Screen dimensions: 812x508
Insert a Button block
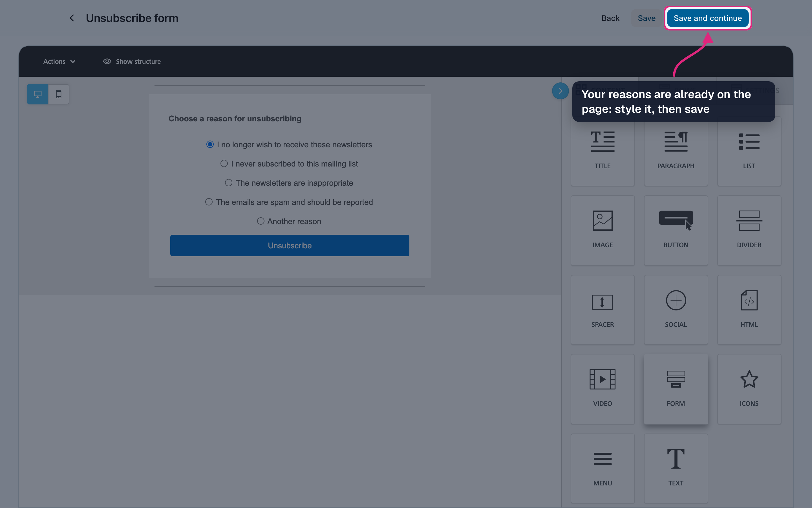pos(676,231)
